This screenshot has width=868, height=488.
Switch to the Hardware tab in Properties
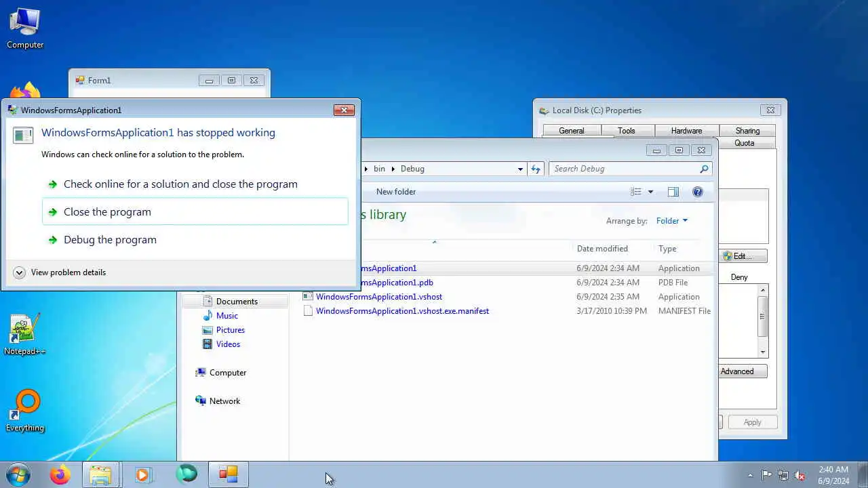(x=686, y=131)
